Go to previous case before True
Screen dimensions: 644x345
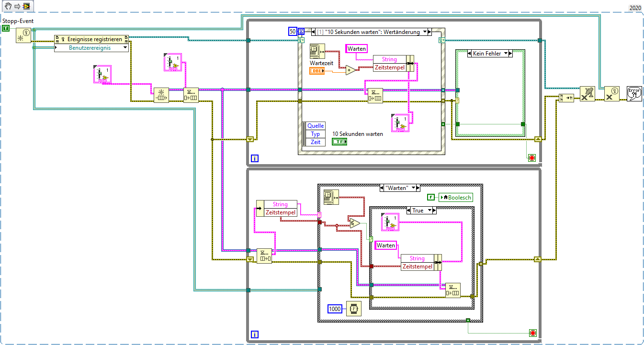[x=409, y=211]
